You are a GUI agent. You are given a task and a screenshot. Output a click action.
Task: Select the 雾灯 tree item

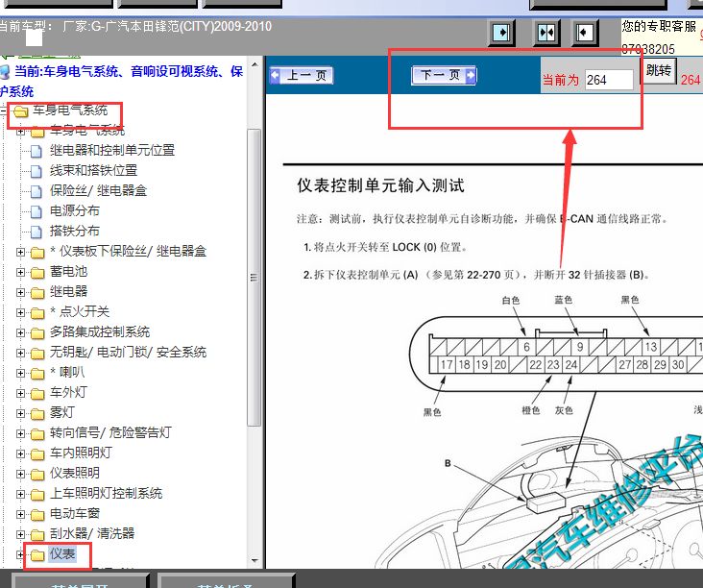point(61,412)
